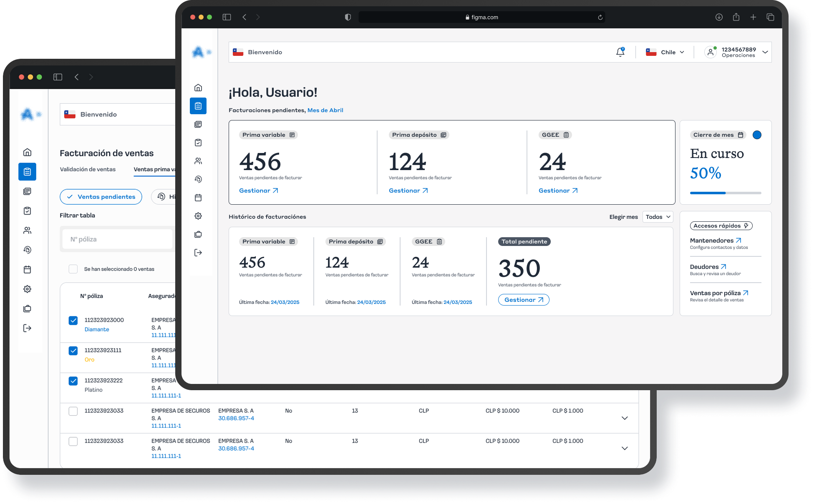Click the logout icon in front sidebar
Screen dimensions: 814x504
(x=198, y=253)
